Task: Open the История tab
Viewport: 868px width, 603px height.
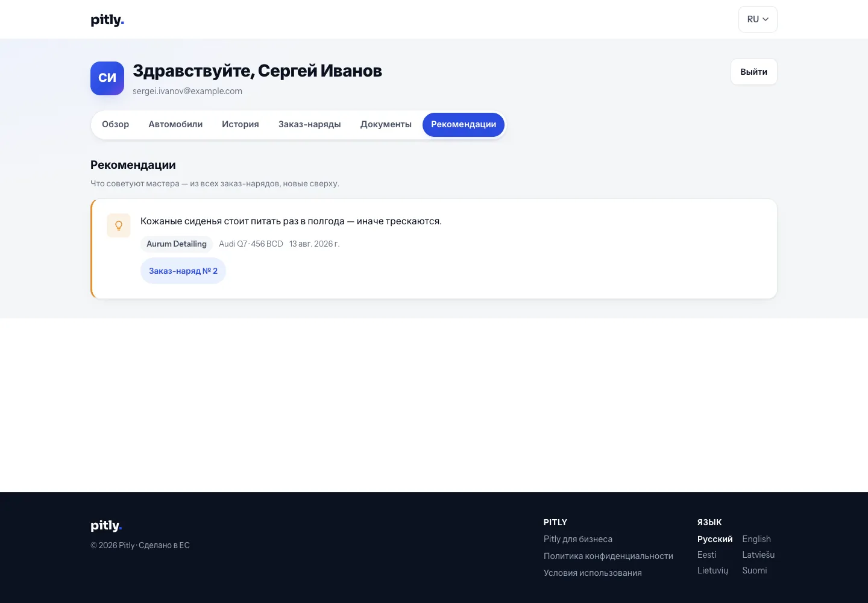Action: 241,125
